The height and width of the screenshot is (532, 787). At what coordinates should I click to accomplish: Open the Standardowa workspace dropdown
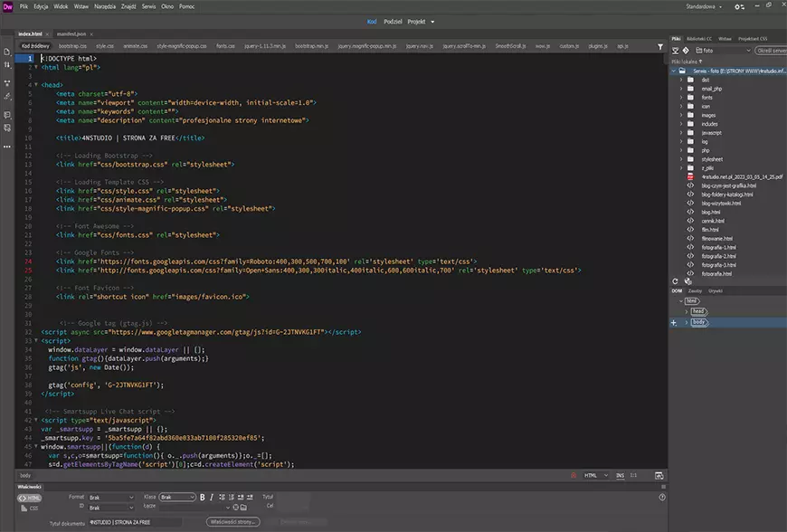click(x=704, y=6)
